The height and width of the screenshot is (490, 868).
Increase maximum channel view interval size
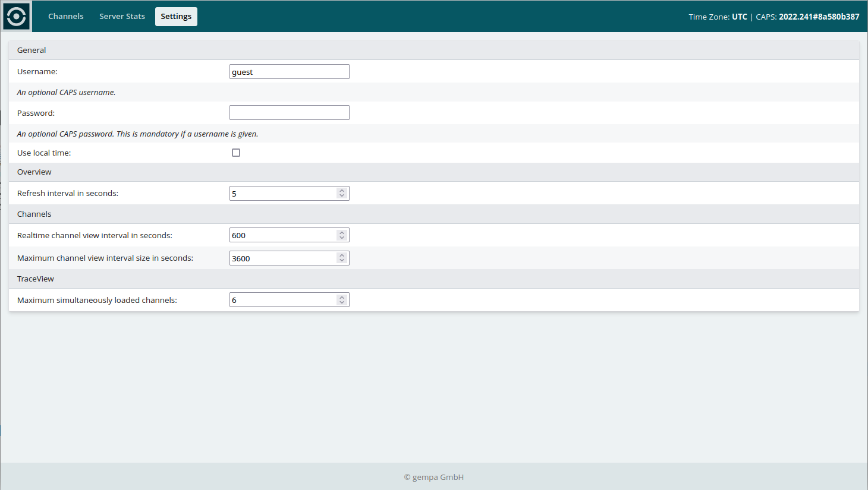point(342,255)
